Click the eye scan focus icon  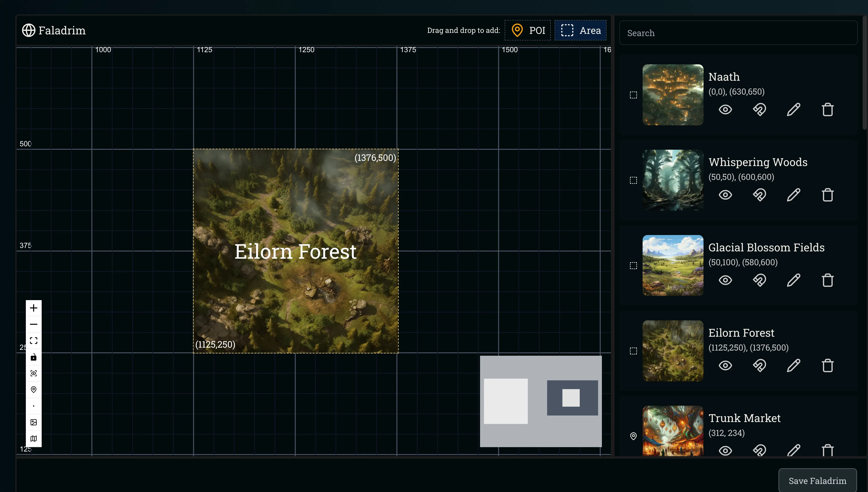coord(33,373)
